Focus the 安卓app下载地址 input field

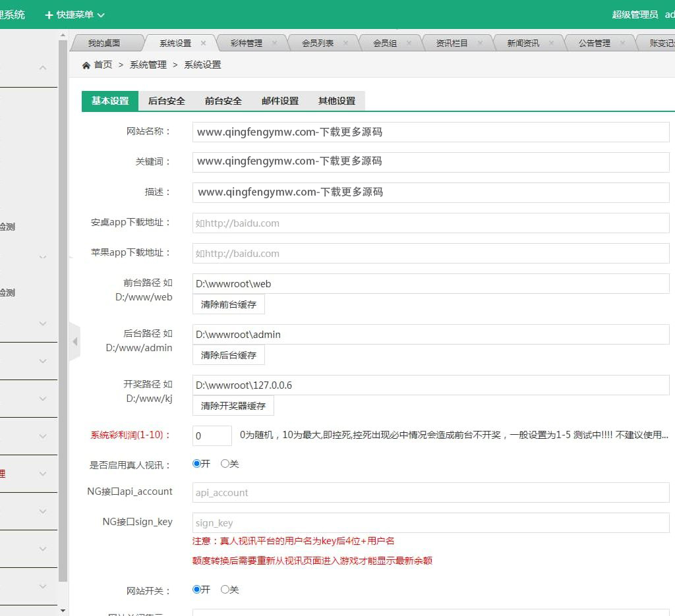click(x=430, y=223)
